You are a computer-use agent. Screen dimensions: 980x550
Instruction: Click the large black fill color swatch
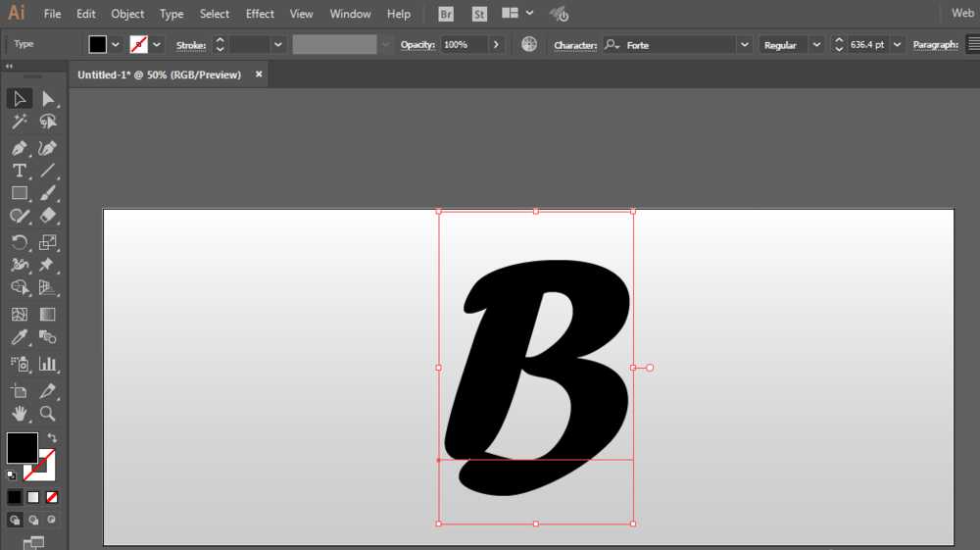click(23, 448)
